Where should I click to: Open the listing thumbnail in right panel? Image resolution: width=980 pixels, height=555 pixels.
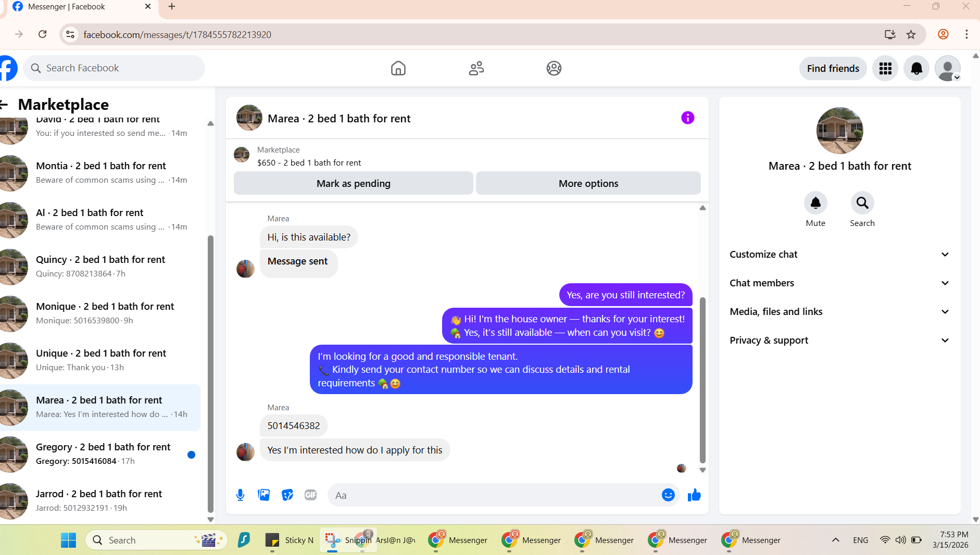(839, 131)
